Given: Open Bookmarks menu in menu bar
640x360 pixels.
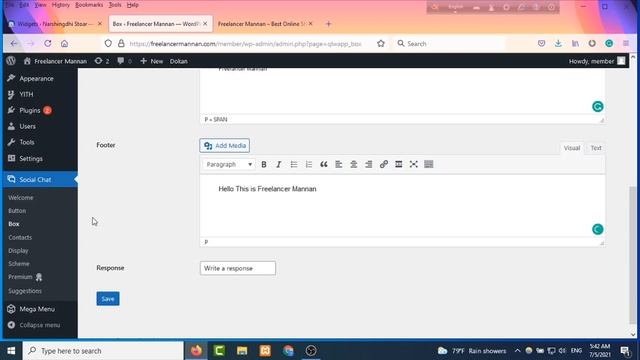Looking at the screenshot, I should click(x=89, y=5).
